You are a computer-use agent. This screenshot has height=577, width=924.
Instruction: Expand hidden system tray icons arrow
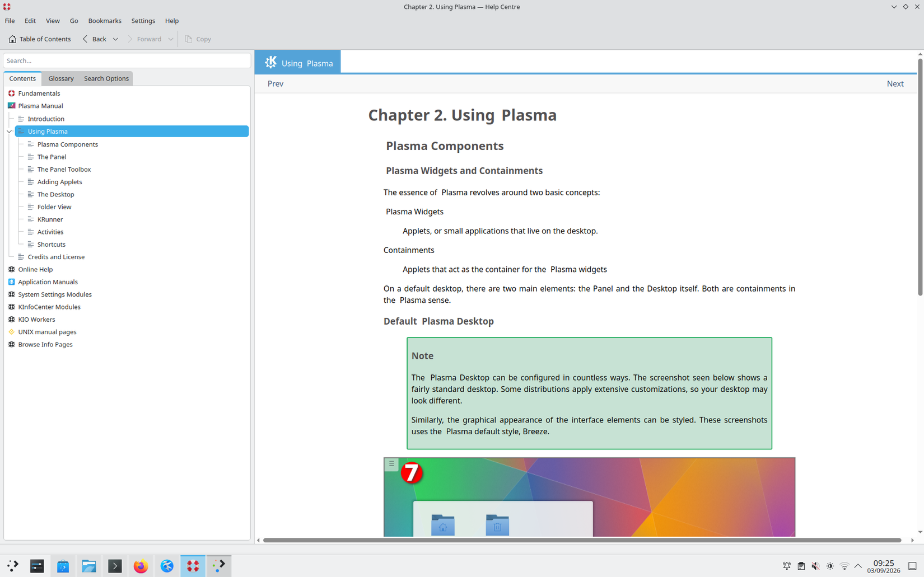tap(858, 566)
